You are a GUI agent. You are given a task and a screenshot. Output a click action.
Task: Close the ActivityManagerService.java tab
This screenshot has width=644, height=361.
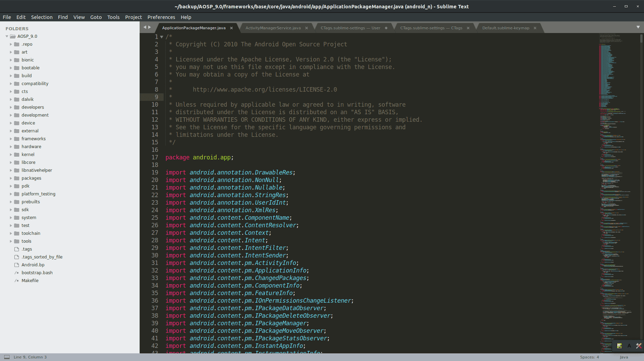[306, 27]
